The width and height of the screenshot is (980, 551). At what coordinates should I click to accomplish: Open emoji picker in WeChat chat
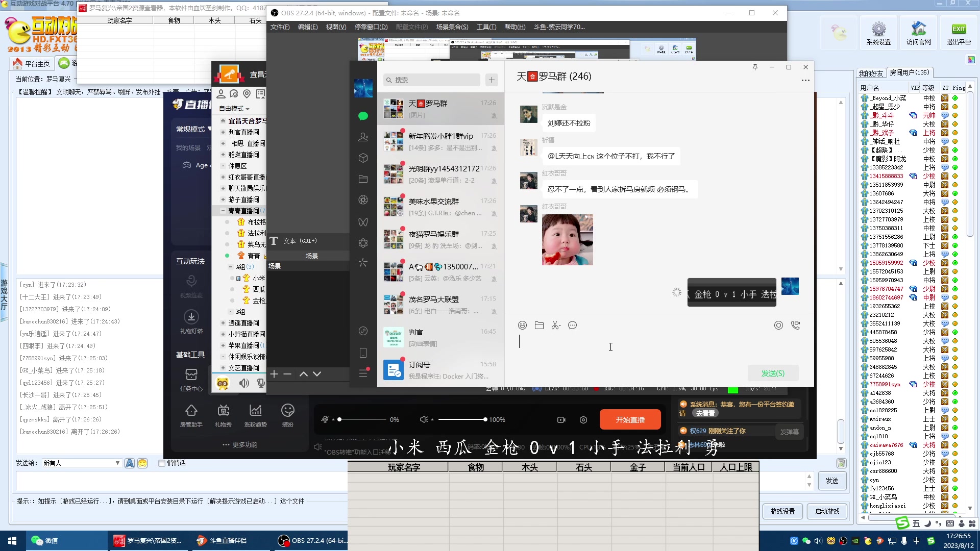[522, 325]
